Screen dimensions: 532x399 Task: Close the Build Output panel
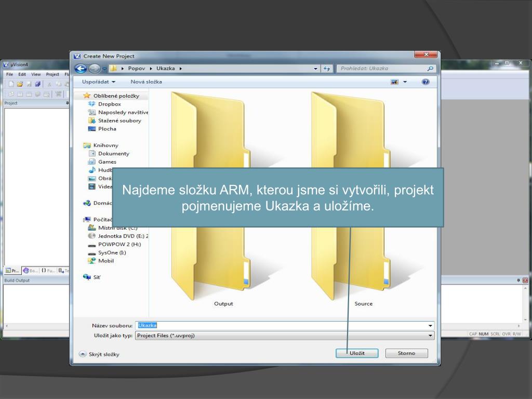click(x=525, y=280)
